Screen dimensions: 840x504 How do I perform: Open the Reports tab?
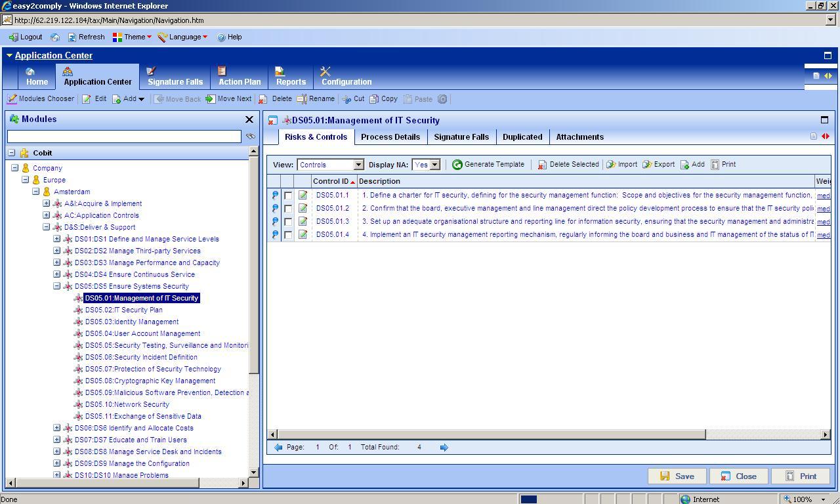291,77
